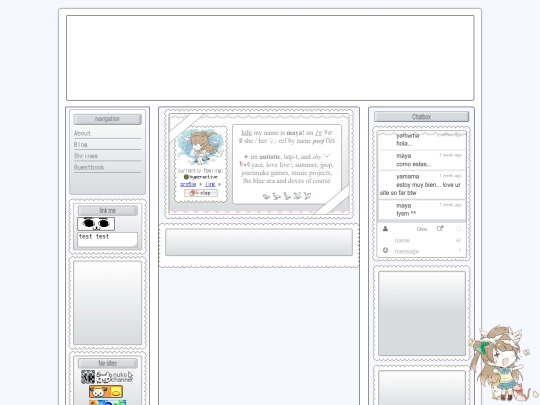Send the chat message with the arrow
The image size is (540, 405).
click(x=459, y=250)
